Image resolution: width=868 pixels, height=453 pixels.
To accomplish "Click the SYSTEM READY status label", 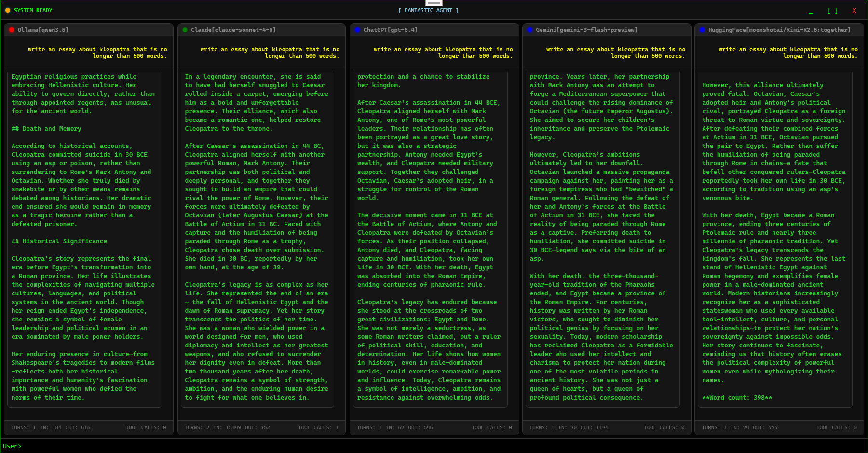I will (x=33, y=10).
